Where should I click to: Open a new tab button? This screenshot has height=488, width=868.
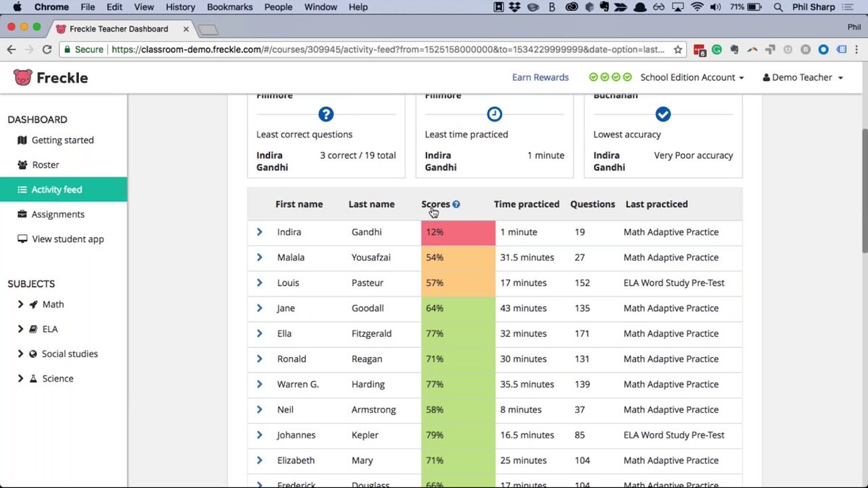tap(208, 30)
